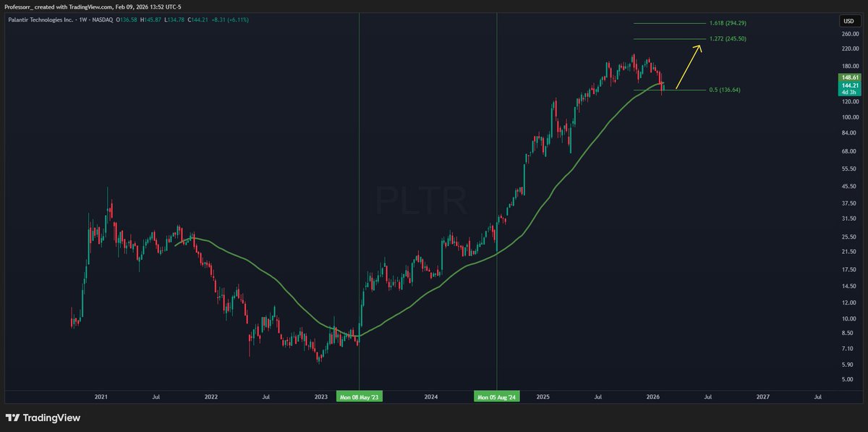The width and height of the screenshot is (868, 432).
Task: Click 2027 on the time axis
Action: [762, 397]
